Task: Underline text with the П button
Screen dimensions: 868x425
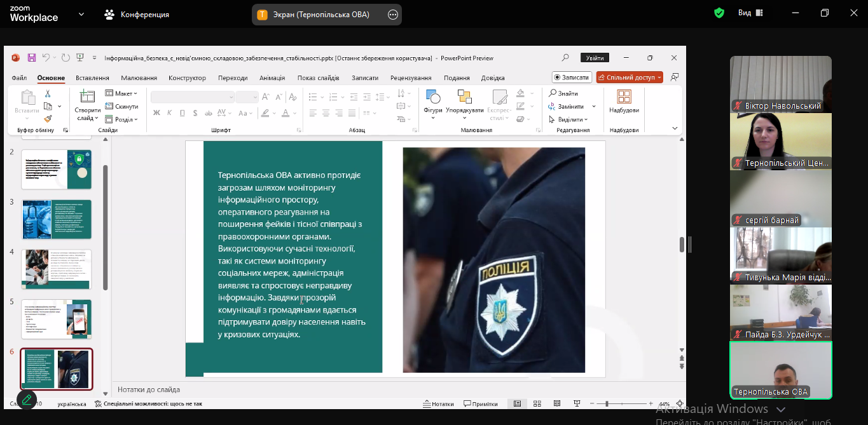Action: (x=183, y=113)
